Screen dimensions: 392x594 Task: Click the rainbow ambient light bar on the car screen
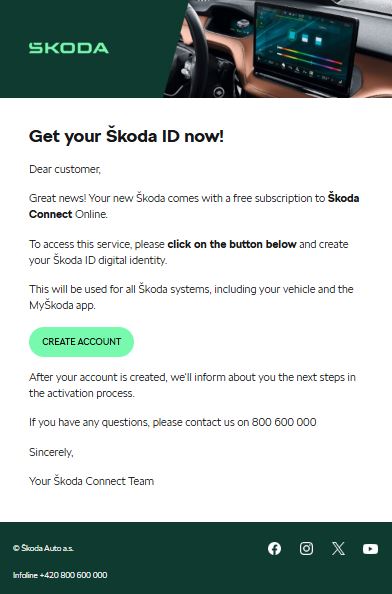pyautogui.click(x=310, y=58)
